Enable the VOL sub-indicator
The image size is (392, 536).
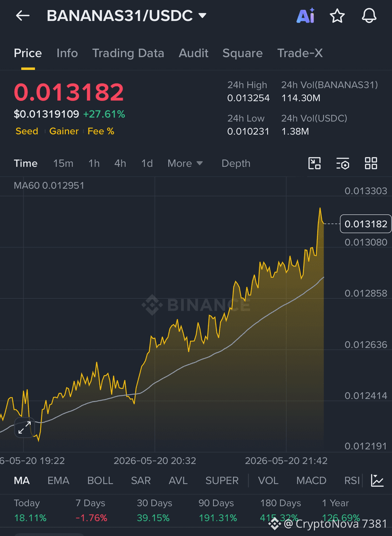click(268, 481)
